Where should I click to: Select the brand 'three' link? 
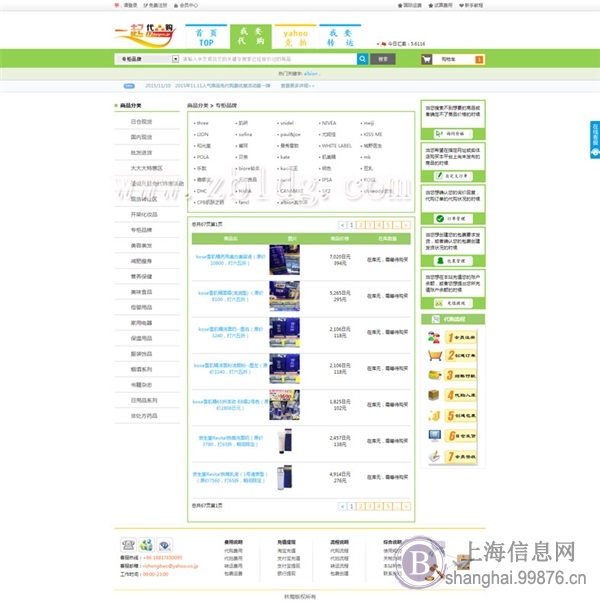202,123
